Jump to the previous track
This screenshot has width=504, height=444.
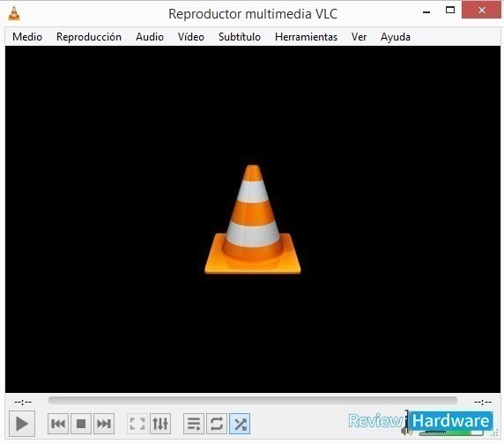point(58,424)
